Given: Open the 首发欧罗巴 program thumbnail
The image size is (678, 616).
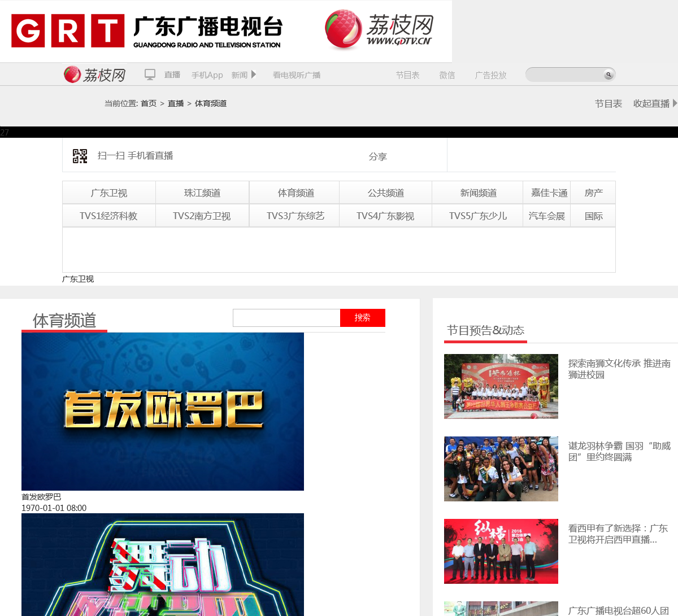Looking at the screenshot, I should click(163, 412).
